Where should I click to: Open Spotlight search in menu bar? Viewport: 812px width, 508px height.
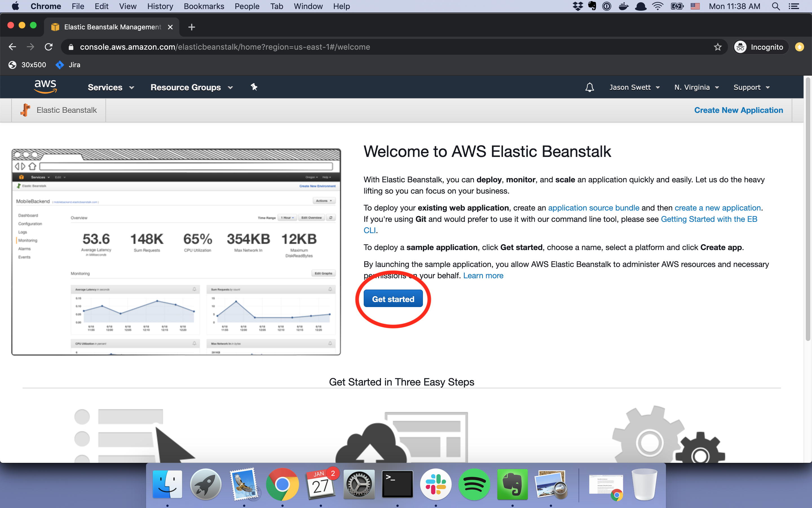(775, 6)
